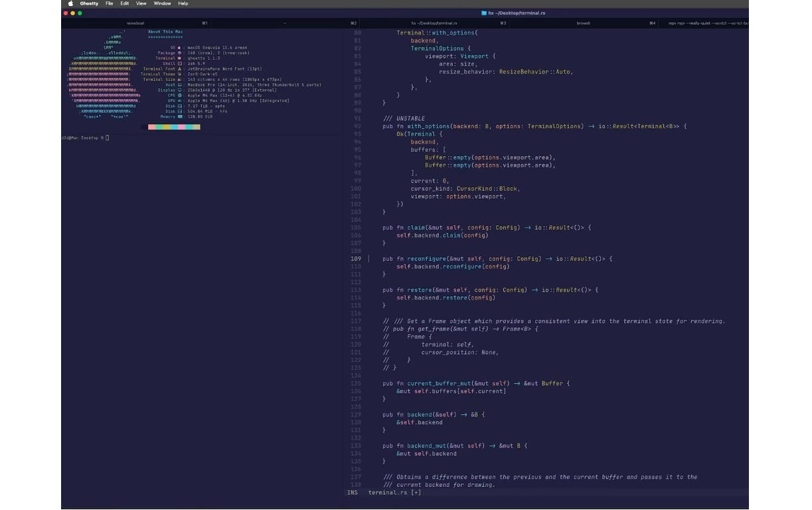Viewport: 812px width, 510px height.
Task: Click the GPU icon in fetch output
Action: 180,101
